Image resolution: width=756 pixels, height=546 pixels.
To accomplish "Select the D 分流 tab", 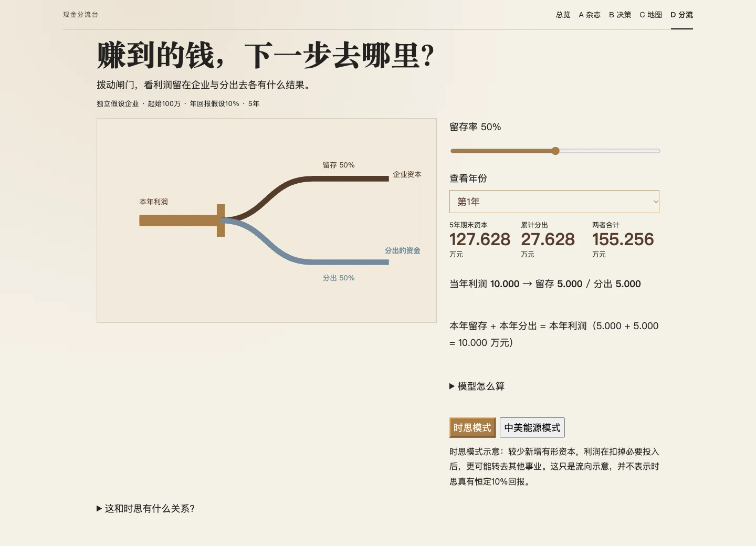I will (681, 15).
